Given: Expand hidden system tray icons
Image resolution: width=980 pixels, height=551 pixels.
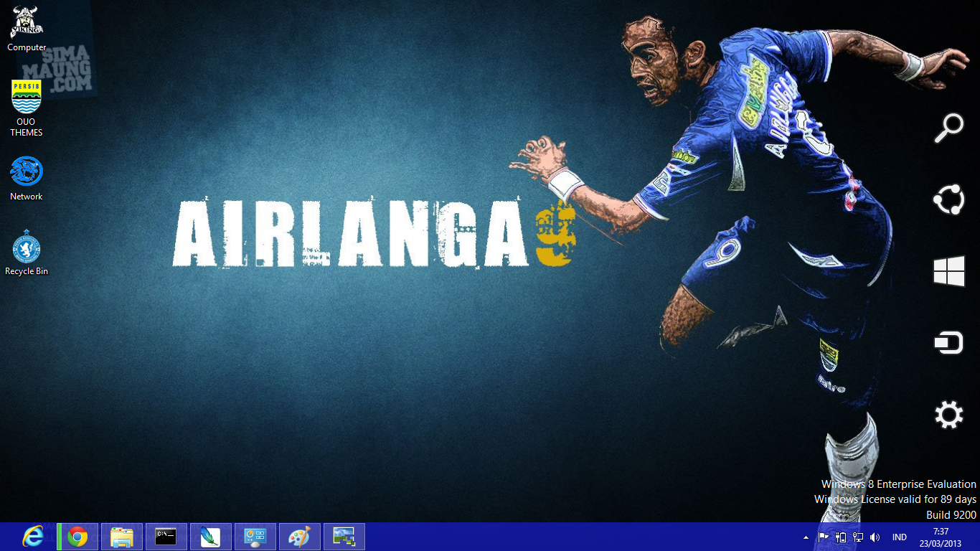Looking at the screenshot, I should coord(805,536).
